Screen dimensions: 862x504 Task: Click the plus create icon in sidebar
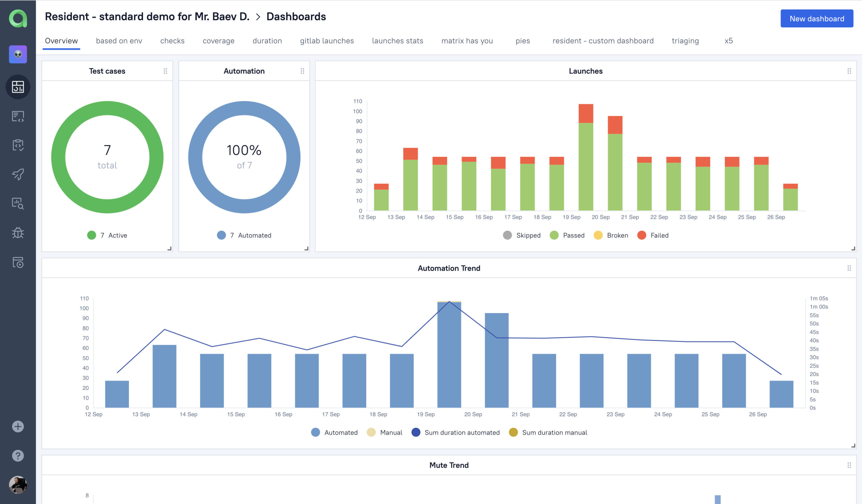coord(18,426)
